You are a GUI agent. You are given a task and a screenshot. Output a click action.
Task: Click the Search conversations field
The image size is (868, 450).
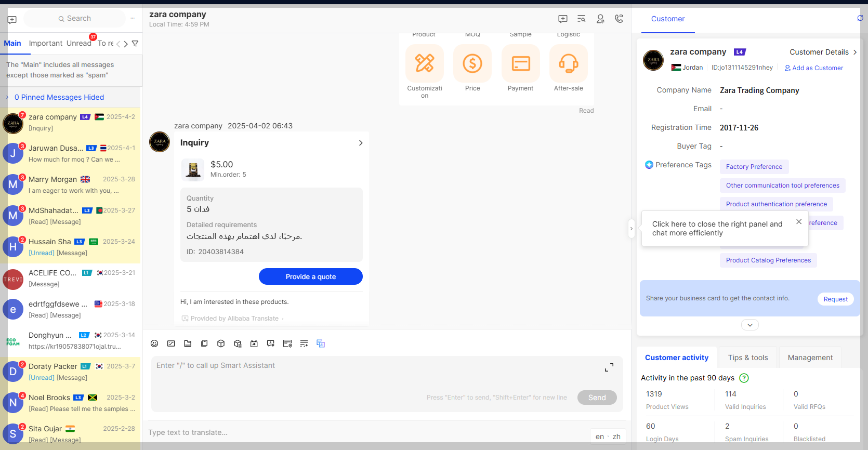tap(75, 18)
